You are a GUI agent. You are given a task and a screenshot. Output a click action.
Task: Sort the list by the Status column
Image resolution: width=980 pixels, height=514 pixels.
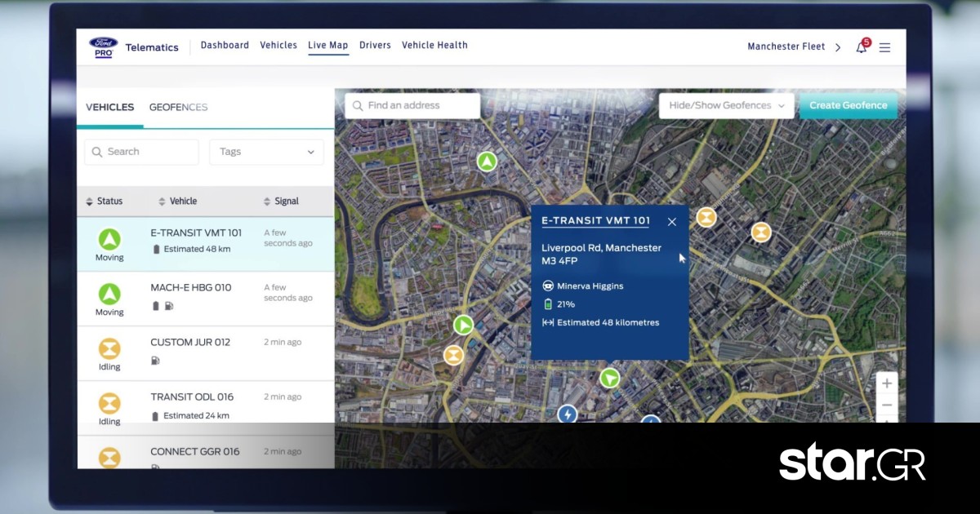(x=105, y=202)
